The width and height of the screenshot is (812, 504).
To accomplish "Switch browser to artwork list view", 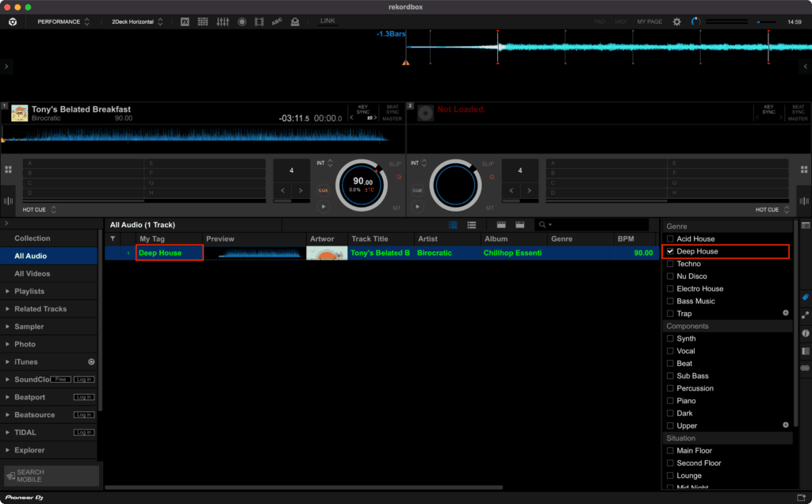I will coord(471,225).
